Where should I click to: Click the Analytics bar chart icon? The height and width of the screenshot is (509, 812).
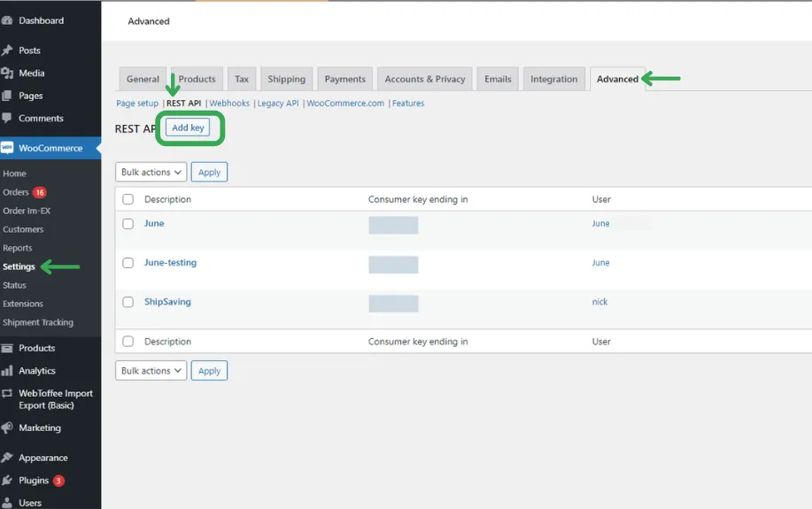7,371
